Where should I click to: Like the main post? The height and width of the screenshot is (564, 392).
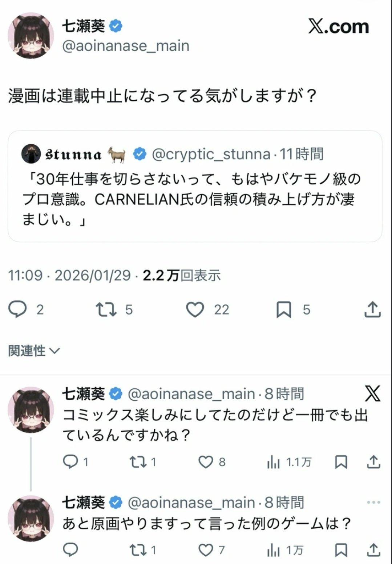[x=195, y=309]
